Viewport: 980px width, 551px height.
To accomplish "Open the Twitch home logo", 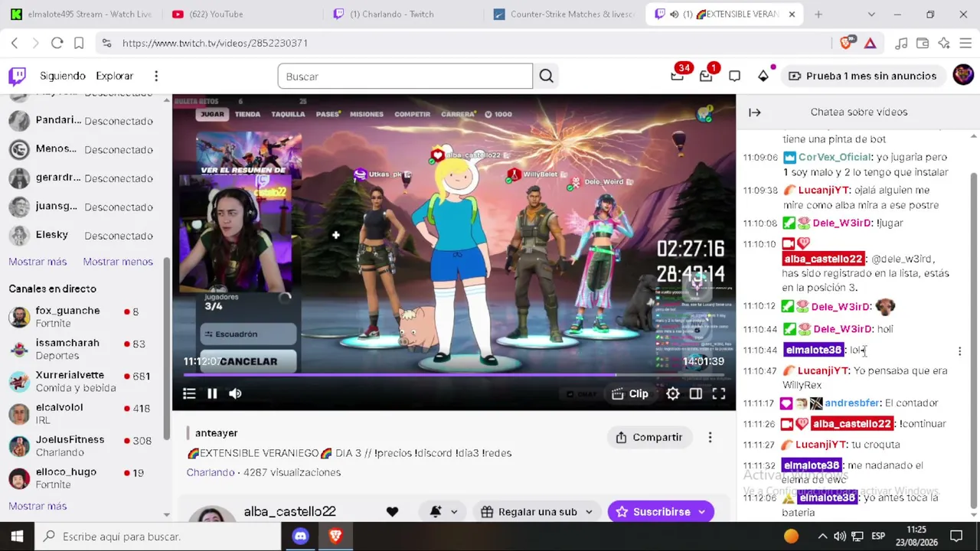I will [17, 76].
